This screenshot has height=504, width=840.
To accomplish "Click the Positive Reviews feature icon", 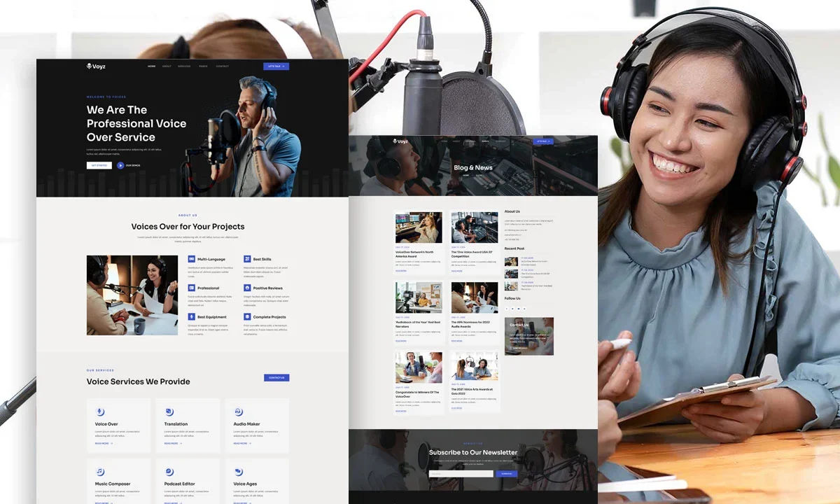I will point(247,288).
